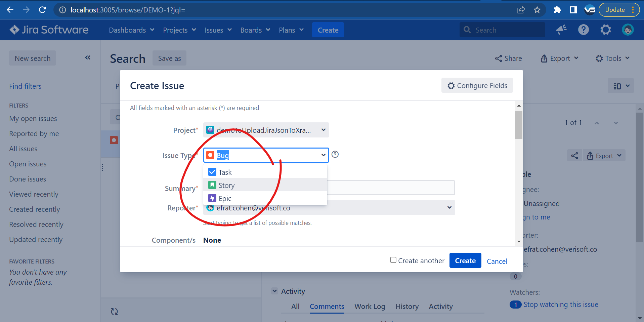
Task: Collapse the Activity section
Action: click(x=275, y=291)
